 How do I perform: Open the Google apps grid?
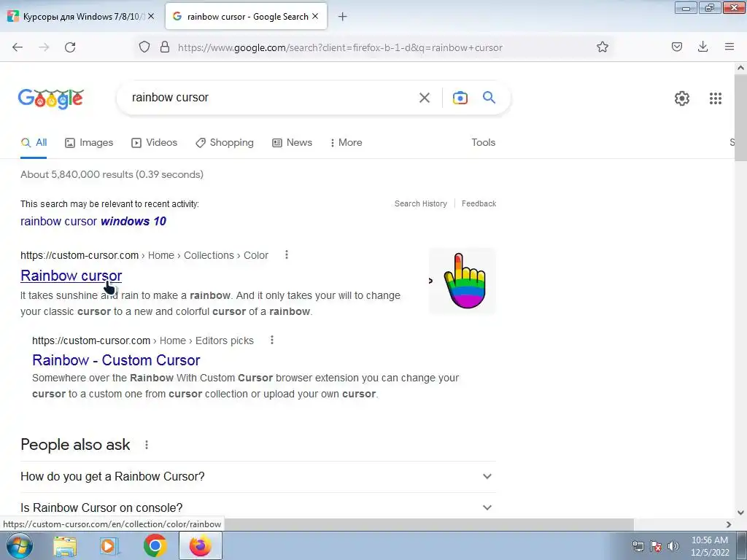(715, 98)
